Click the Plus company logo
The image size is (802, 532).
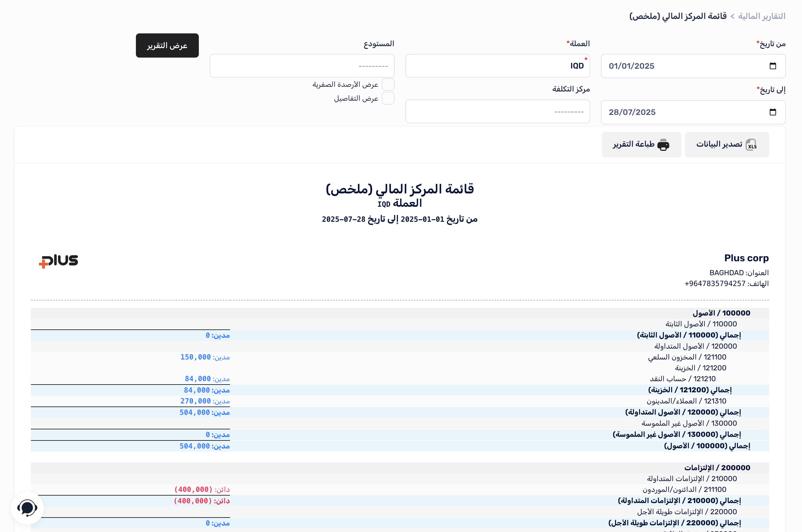[x=58, y=261]
